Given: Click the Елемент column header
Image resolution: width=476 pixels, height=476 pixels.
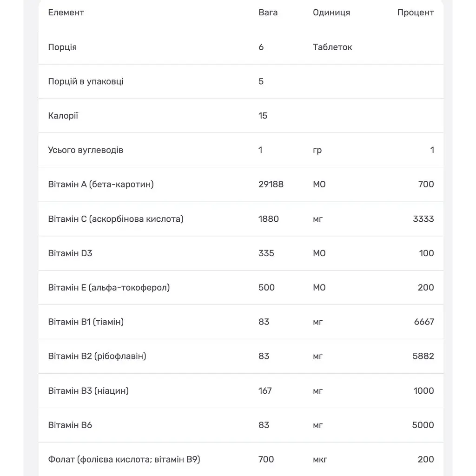Looking at the screenshot, I should [x=66, y=13].
